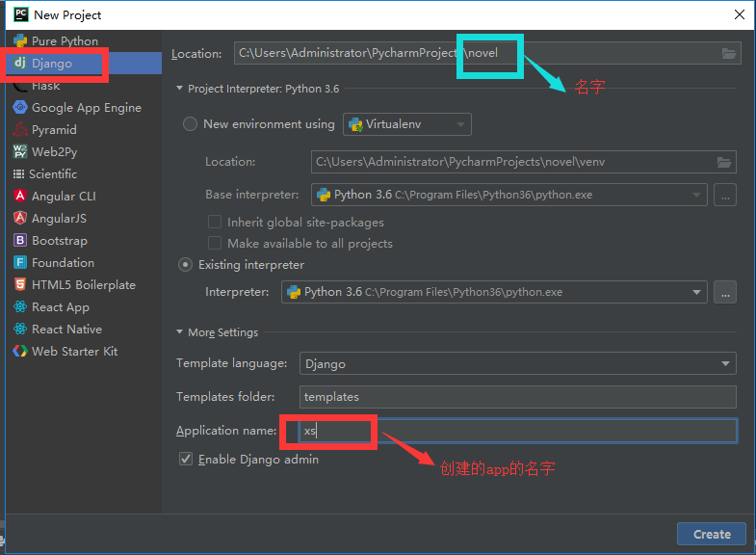Uncheck Enable Django admin checkbox
The width and height of the screenshot is (756, 555).
186,459
